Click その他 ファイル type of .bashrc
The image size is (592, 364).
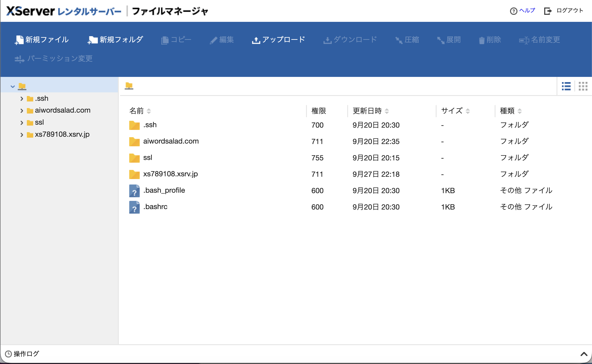(526, 207)
